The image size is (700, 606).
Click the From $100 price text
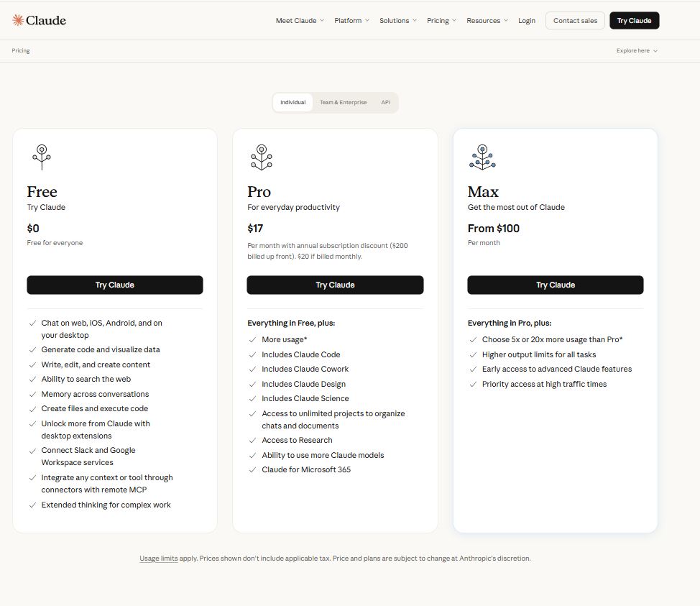(x=493, y=229)
